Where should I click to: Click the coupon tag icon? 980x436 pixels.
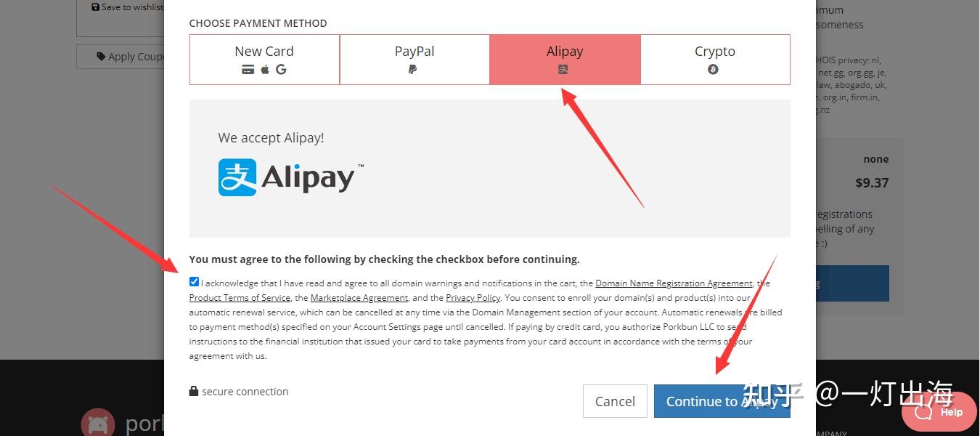tap(101, 57)
